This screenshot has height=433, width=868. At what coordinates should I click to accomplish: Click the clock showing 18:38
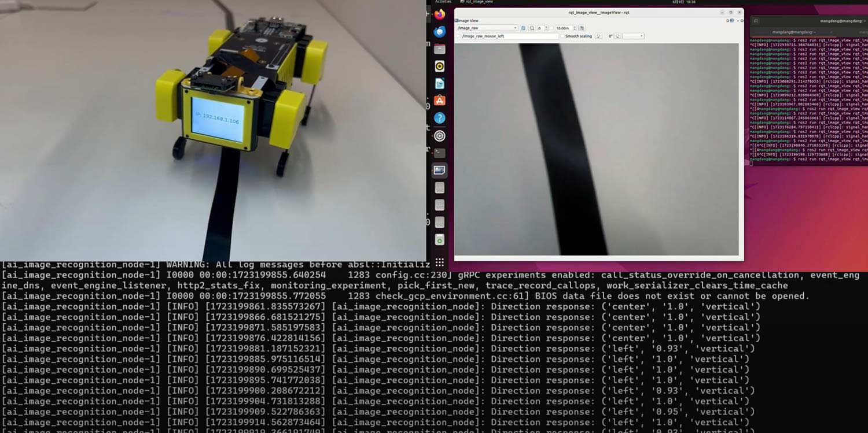[684, 2]
